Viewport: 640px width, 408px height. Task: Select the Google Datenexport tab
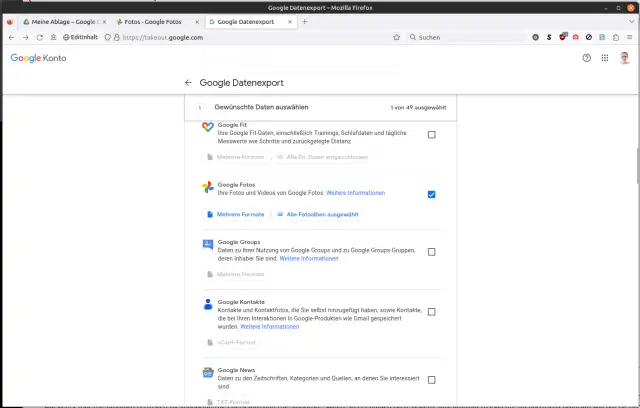(246, 22)
